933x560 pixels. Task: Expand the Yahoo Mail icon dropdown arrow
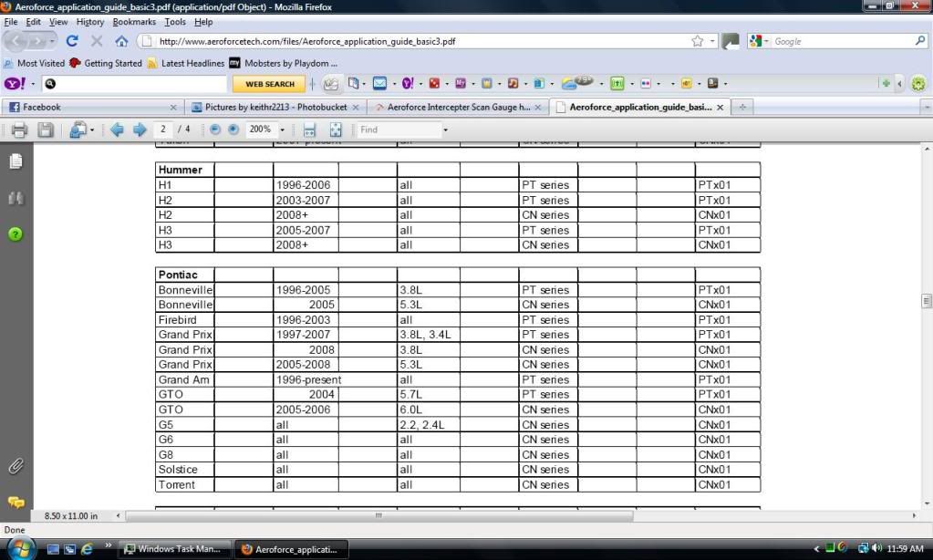[x=395, y=84]
